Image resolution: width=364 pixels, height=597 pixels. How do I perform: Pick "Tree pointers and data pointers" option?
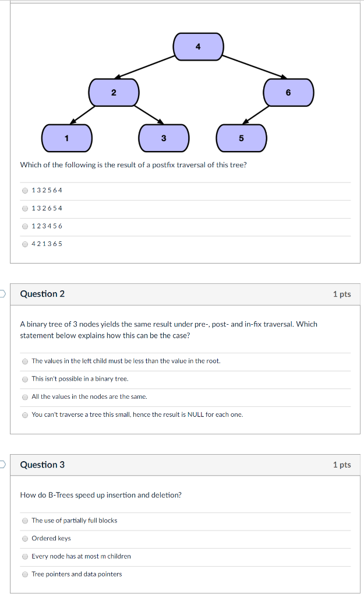[25, 574]
